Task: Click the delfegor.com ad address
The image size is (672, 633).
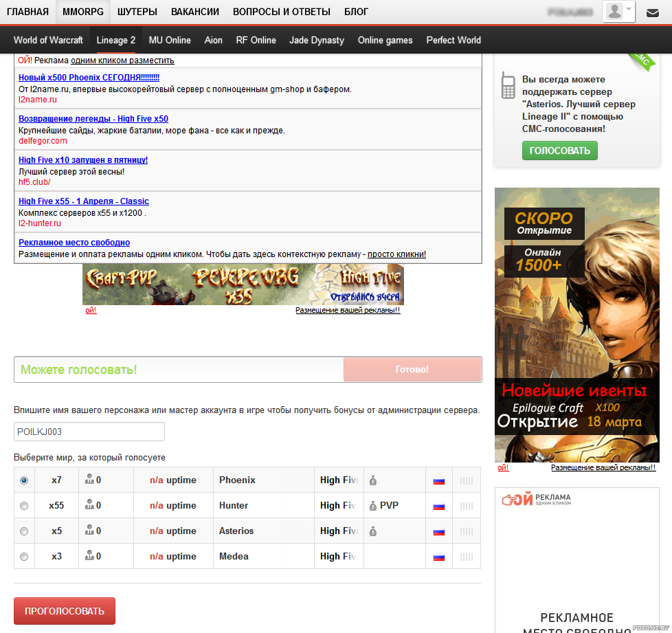Action: pos(43,141)
